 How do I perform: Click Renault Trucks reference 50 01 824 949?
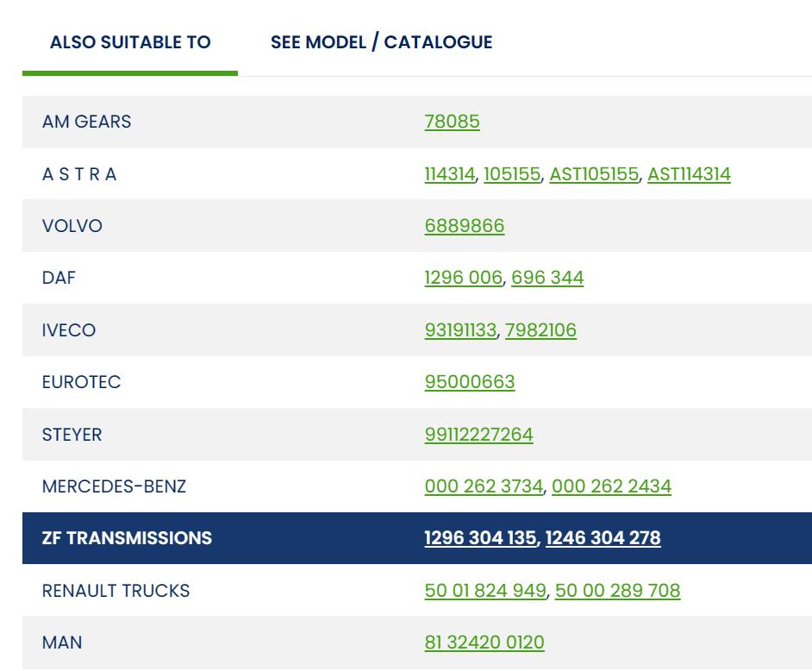coord(485,591)
